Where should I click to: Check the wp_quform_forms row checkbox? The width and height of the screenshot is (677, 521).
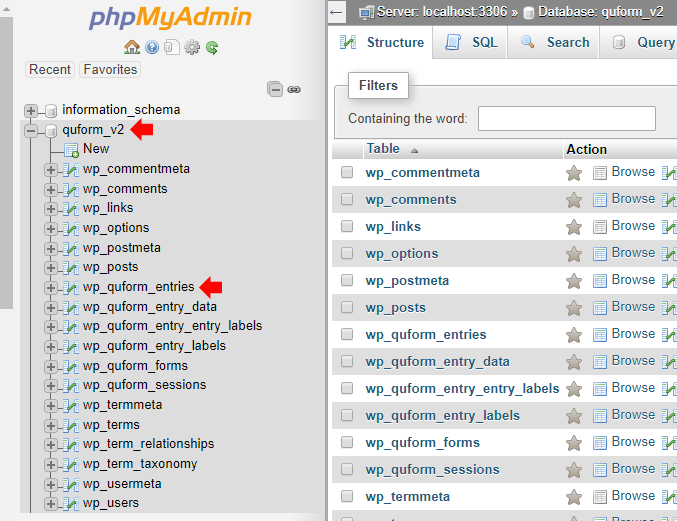[x=347, y=442]
